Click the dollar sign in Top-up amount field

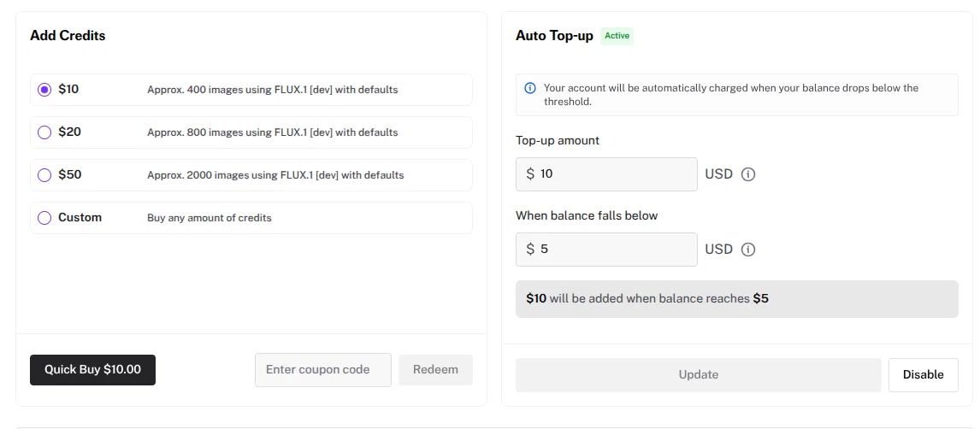[530, 174]
